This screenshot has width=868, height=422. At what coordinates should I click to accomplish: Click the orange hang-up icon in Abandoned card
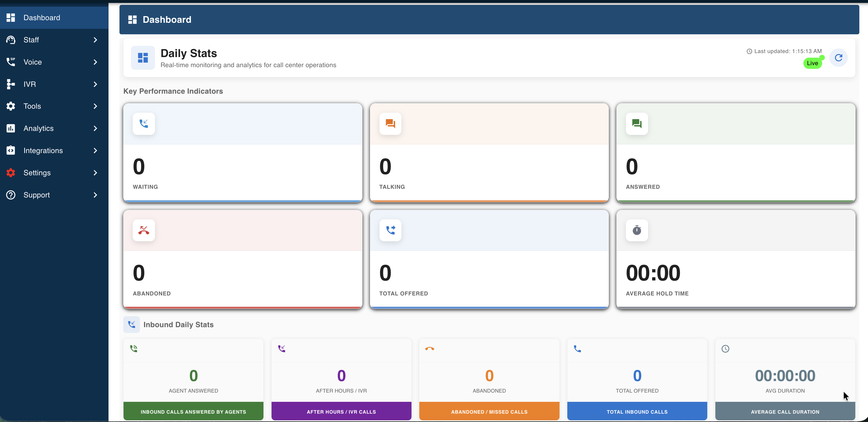point(430,348)
